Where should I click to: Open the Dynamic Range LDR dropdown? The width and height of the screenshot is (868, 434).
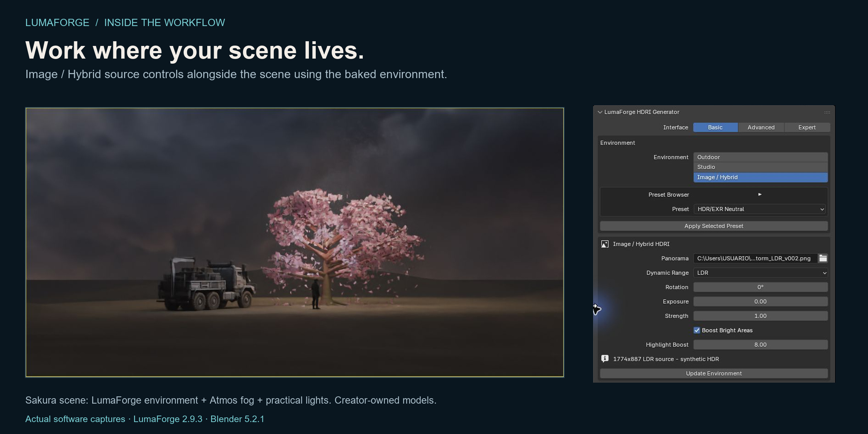[x=761, y=273]
